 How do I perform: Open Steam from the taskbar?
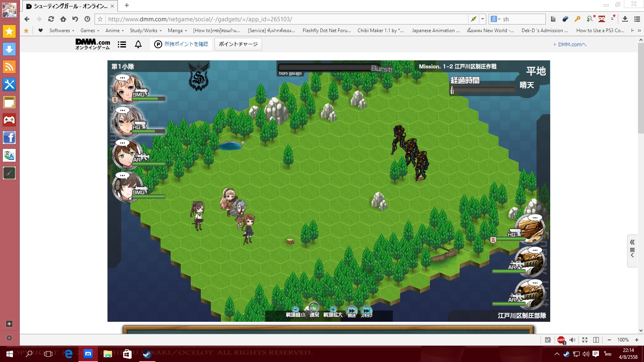point(147,354)
